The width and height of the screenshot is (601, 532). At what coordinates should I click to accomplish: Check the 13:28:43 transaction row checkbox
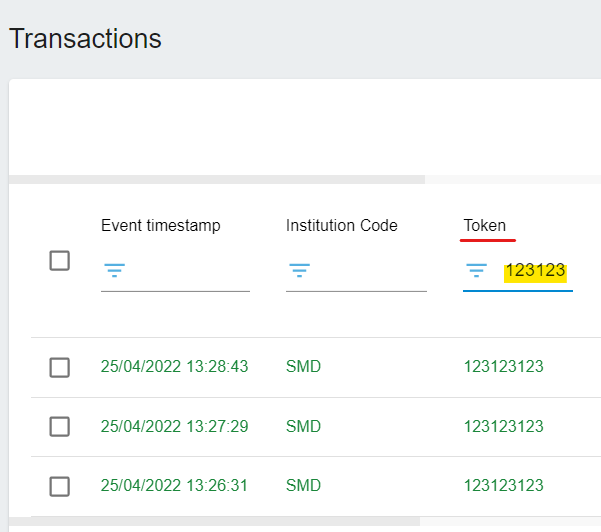59,368
